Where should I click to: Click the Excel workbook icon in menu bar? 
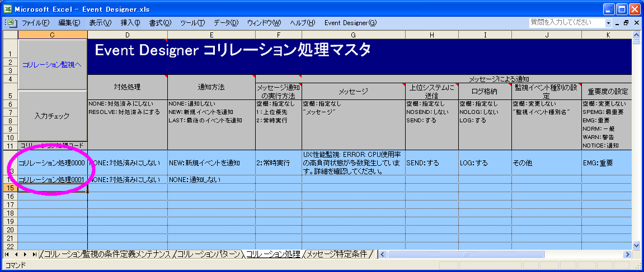[x=12, y=23]
